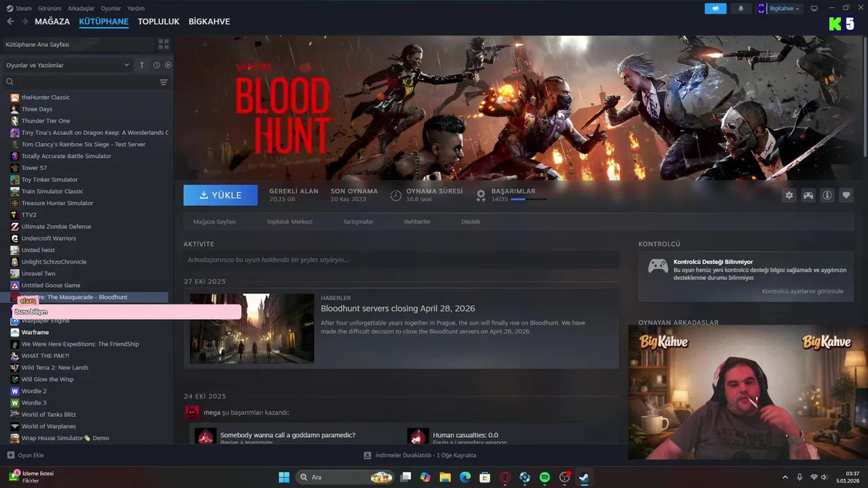The image size is (868, 488).
Task: Open Bloodhunt settings gear icon
Action: pos(789,195)
